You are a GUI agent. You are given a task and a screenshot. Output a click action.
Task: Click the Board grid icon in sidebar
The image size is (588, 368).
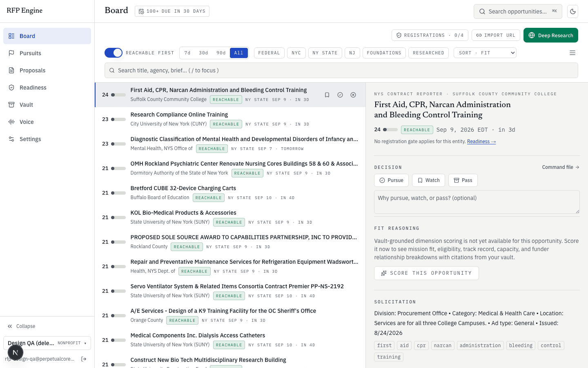point(11,36)
